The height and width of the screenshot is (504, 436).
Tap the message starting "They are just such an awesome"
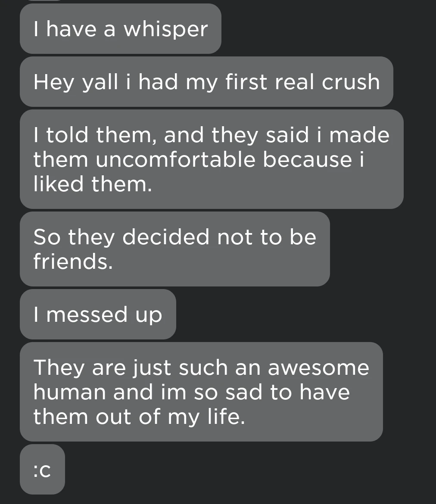tap(201, 392)
